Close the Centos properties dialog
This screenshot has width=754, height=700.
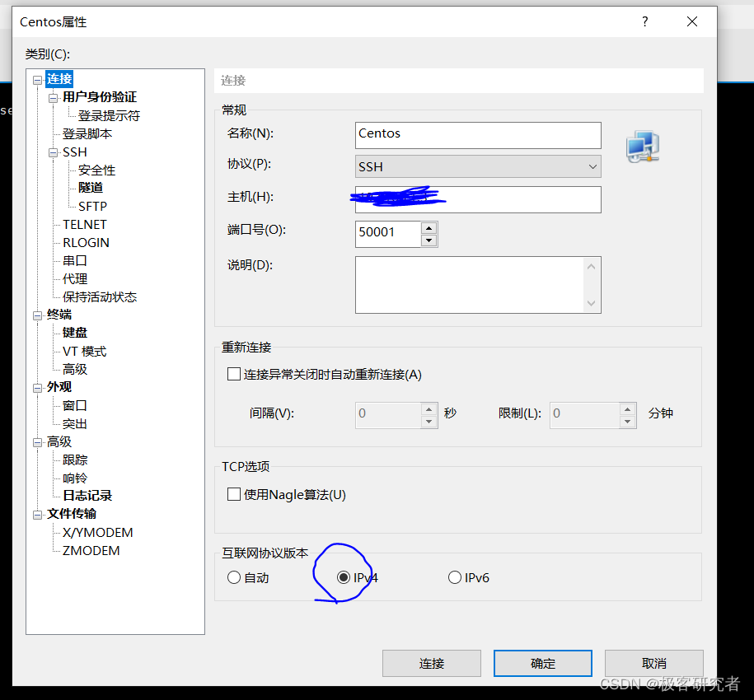pos(692,21)
